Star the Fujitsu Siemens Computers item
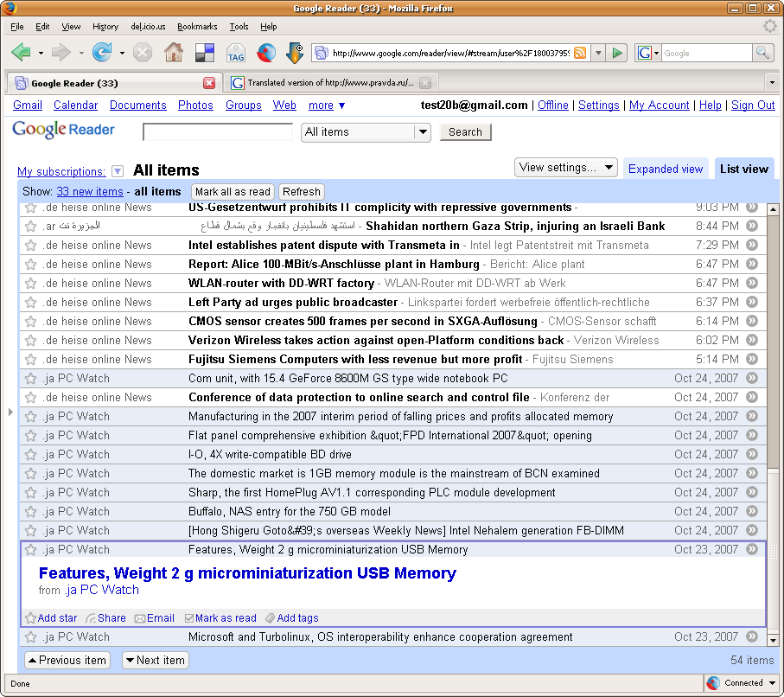784x697 pixels. click(x=30, y=359)
